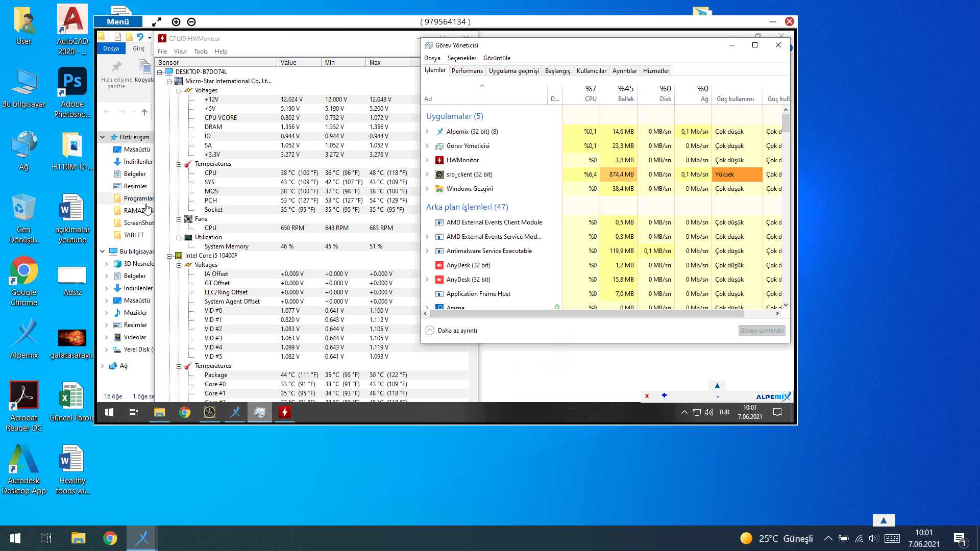Collapse the Intel Core i5 10400F node
The height and width of the screenshot is (551, 980).
pyautogui.click(x=169, y=256)
